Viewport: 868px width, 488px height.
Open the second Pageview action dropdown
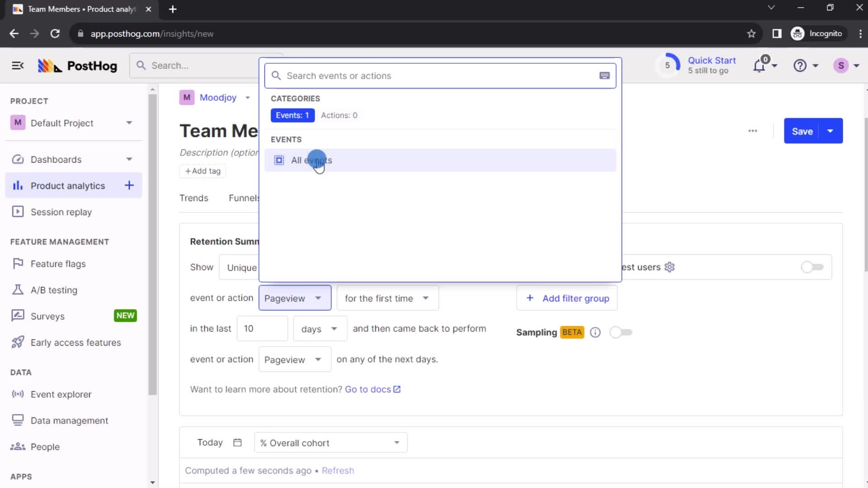tap(292, 359)
